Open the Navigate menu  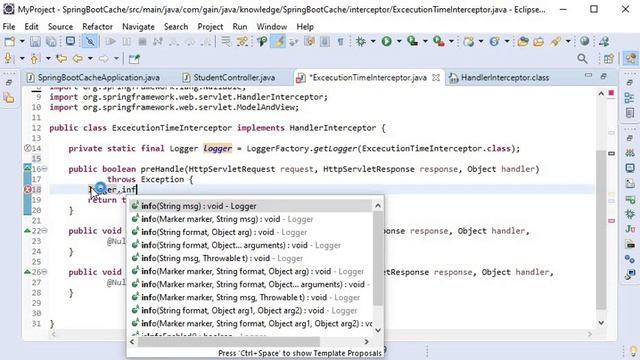[x=138, y=27]
